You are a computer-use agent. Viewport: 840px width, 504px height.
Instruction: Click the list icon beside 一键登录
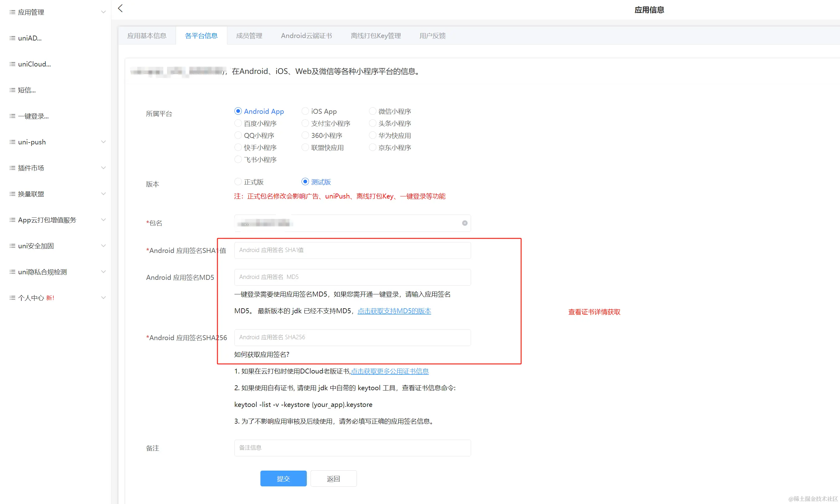pyautogui.click(x=12, y=116)
